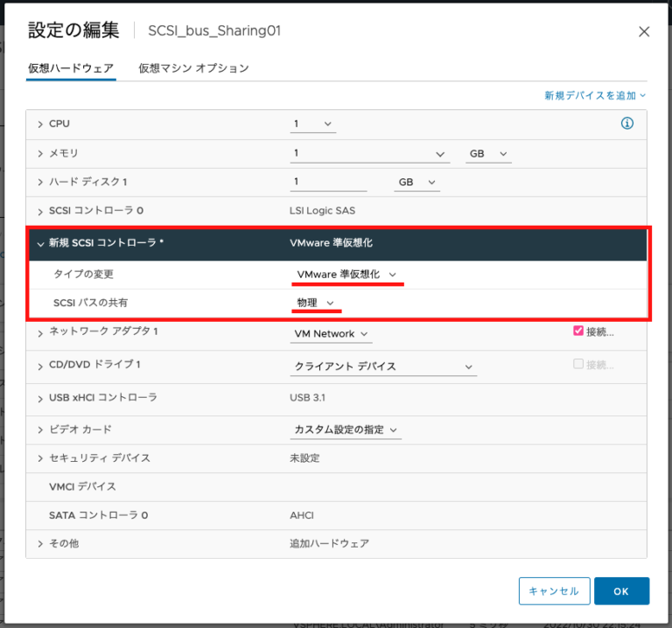This screenshot has height=628, width=672.
Task: Click the USB 3.1 value text
Action: [x=307, y=398]
